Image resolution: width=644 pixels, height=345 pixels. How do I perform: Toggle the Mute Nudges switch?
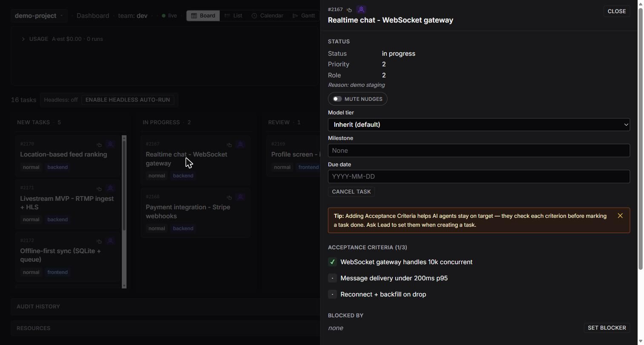click(337, 99)
